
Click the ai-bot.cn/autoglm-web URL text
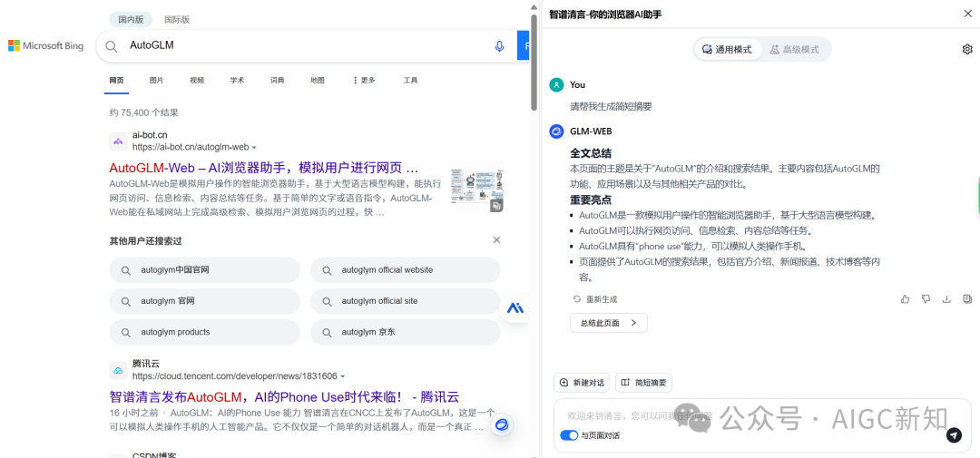tap(191, 148)
